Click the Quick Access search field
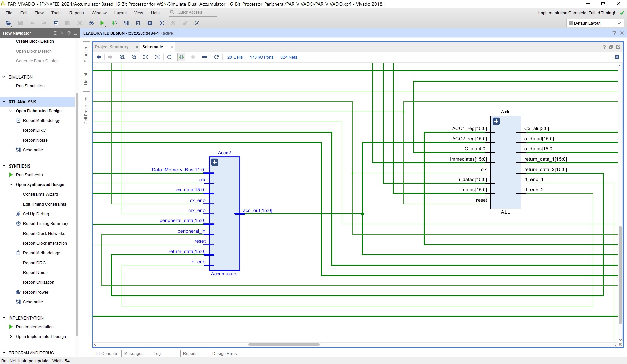This screenshot has height=364, width=627. 193,12
